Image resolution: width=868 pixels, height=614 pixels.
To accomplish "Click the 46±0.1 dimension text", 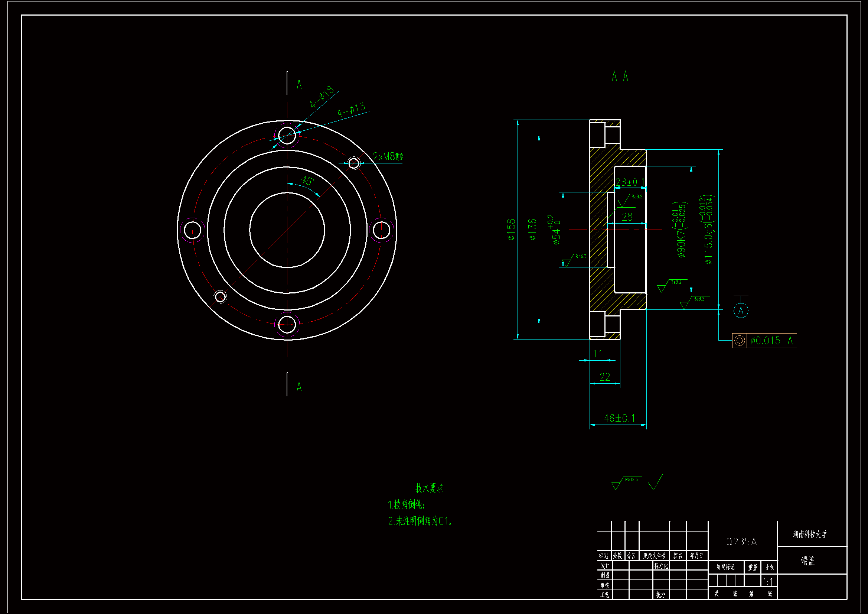I will coord(619,418).
